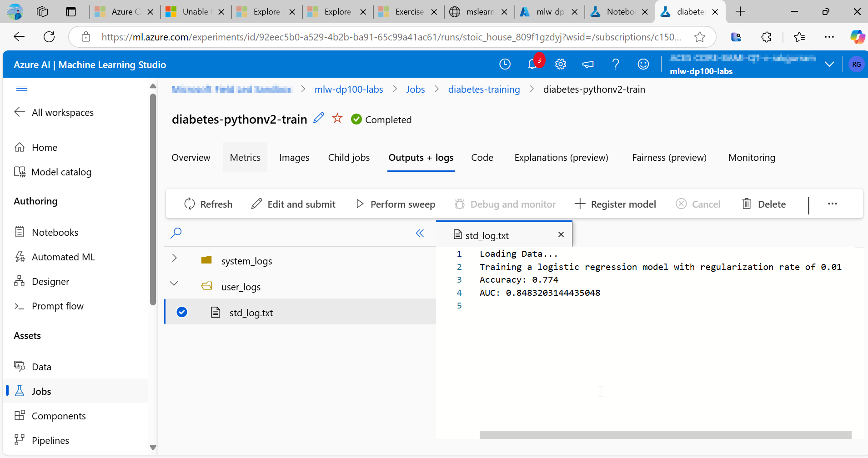Go back with browser back arrow
868x458 pixels.
19,37
